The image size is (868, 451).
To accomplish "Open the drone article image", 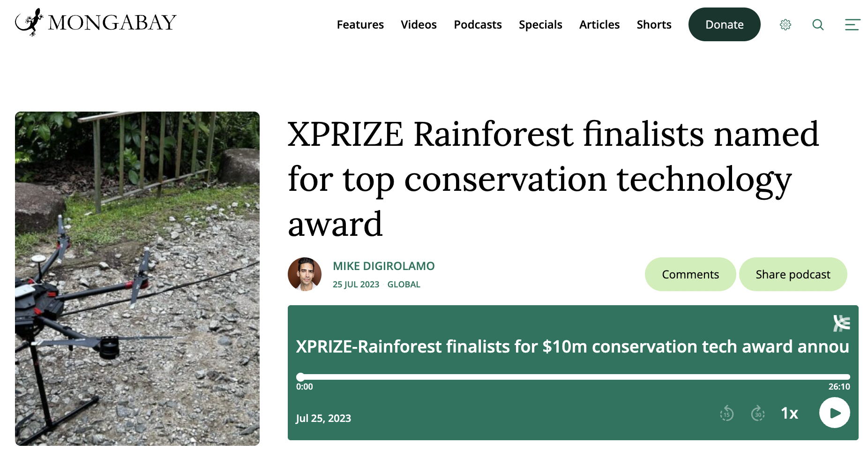I will tap(137, 278).
